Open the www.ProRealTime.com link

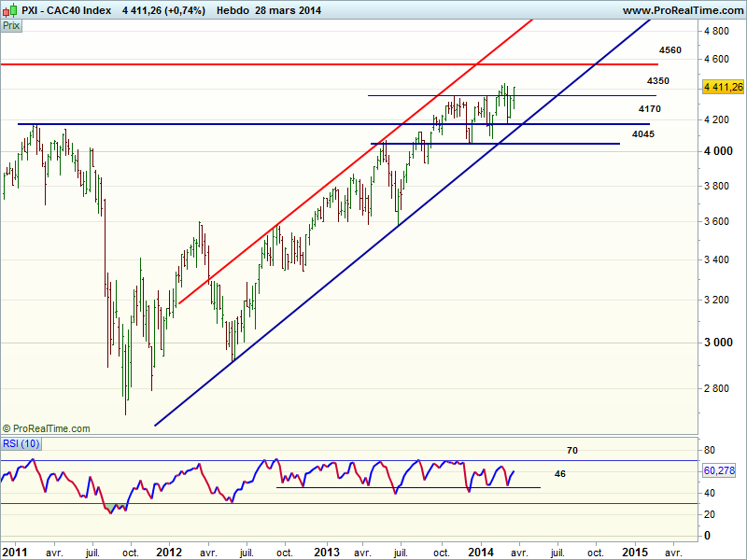click(682, 9)
